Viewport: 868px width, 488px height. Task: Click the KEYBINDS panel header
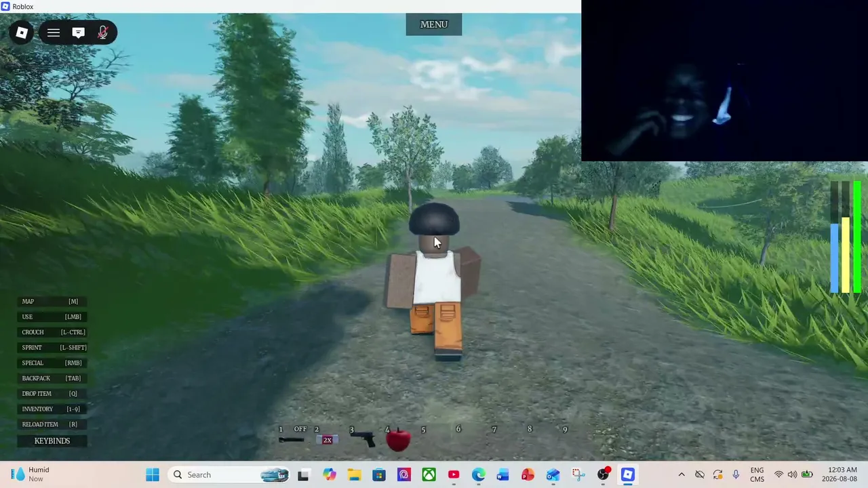(x=52, y=441)
